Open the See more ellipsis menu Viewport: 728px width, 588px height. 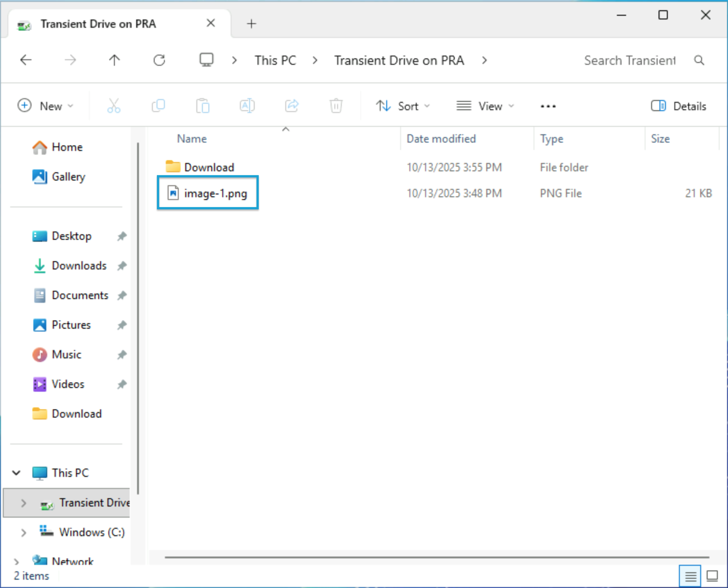(548, 106)
